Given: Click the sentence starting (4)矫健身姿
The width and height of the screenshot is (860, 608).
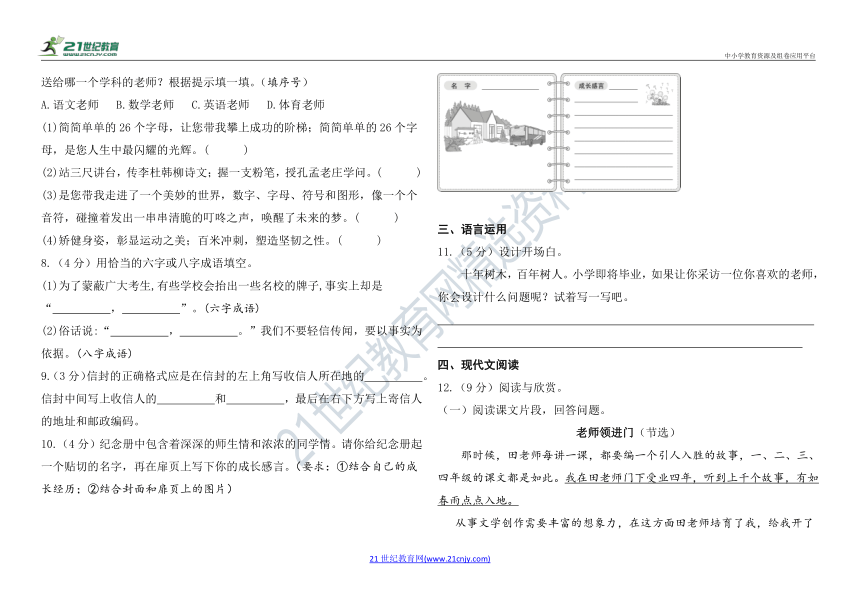Looking at the screenshot, I should 211,240.
